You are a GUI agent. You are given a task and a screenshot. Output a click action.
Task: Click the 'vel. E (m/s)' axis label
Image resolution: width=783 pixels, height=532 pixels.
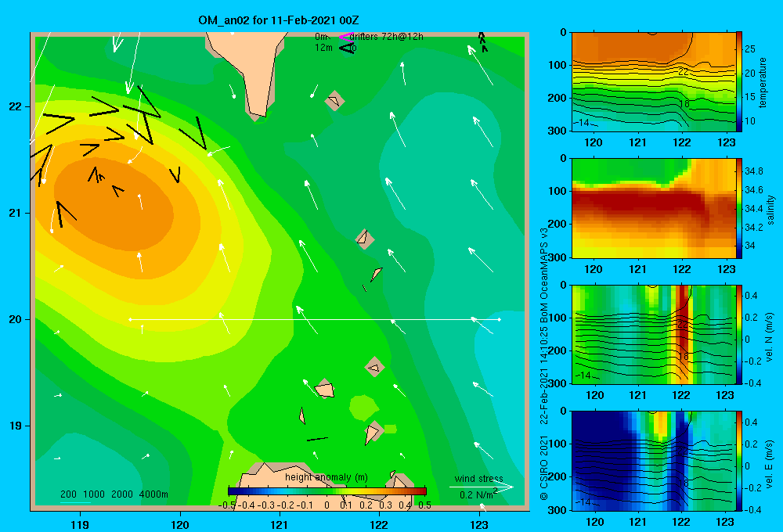tap(770, 463)
